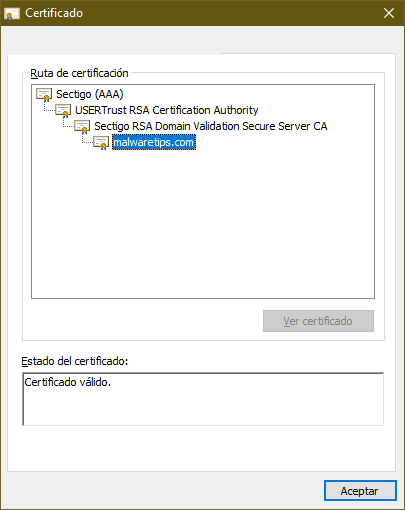Image resolution: width=405 pixels, height=510 pixels.
Task: Click the Estado del certificado label
Action: [75, 361]
